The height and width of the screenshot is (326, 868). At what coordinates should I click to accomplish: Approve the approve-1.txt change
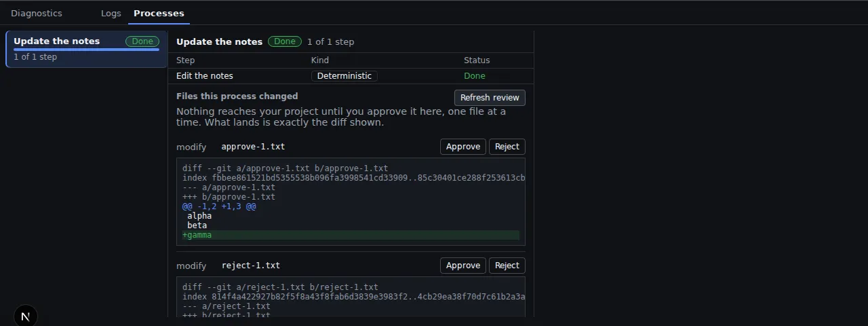pyautogui.click(x=463, y=147)
